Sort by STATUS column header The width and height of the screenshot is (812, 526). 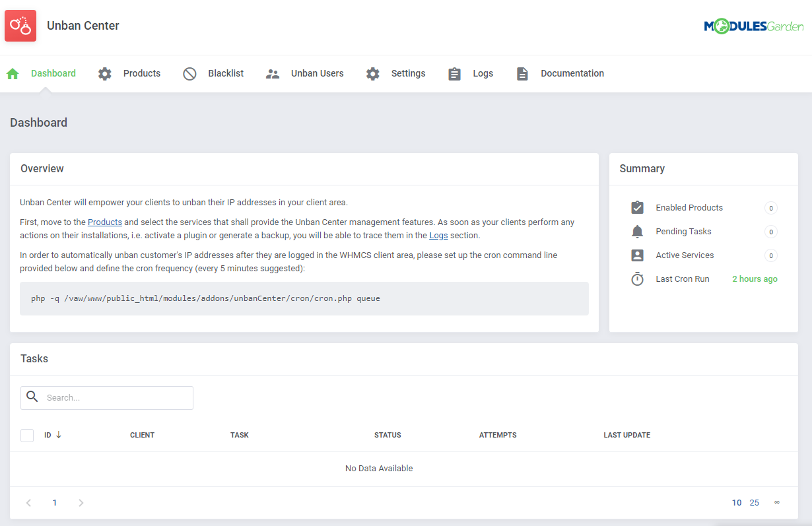(388, 436)
